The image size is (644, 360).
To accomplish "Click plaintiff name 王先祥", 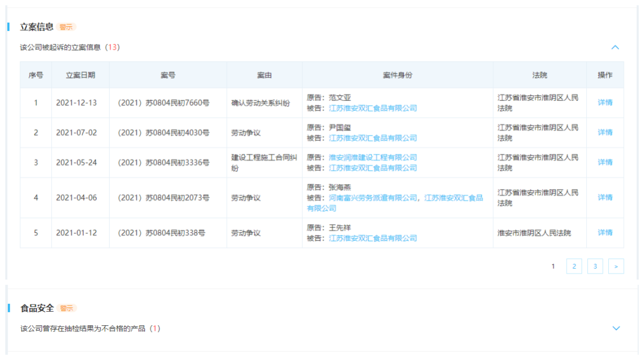I will tap(340, 228).
